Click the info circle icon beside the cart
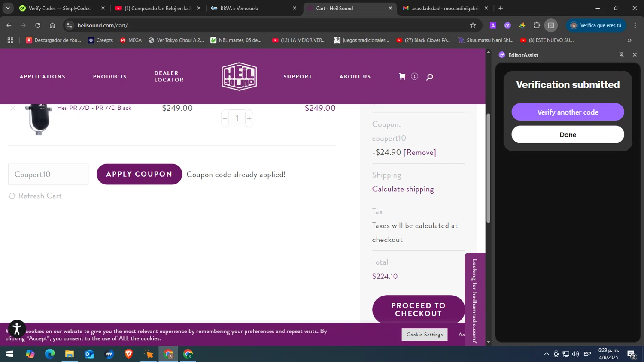This screenshot has width=644, height=362. click(414, 76)
